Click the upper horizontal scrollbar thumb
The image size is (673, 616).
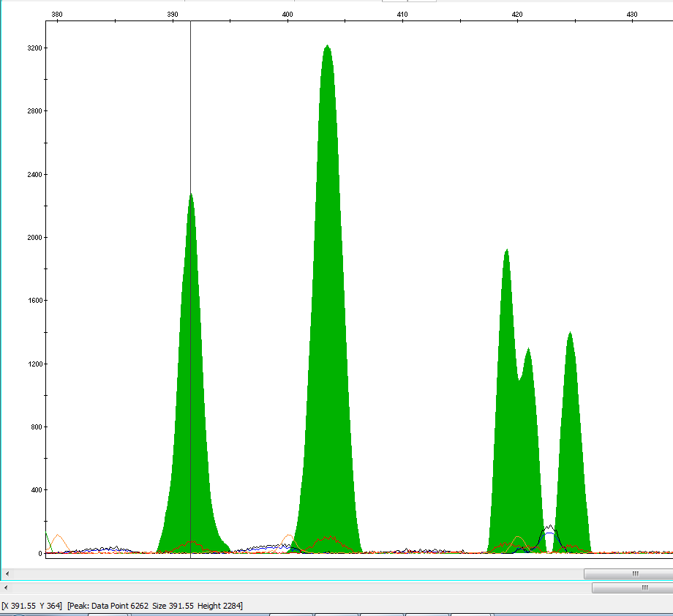[633, 574]
